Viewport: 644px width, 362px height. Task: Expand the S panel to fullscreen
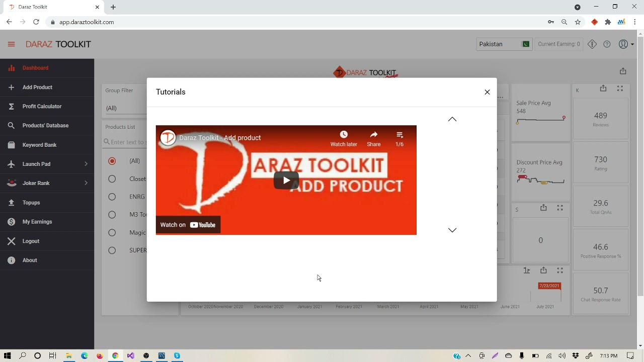[x=560, y=208]
